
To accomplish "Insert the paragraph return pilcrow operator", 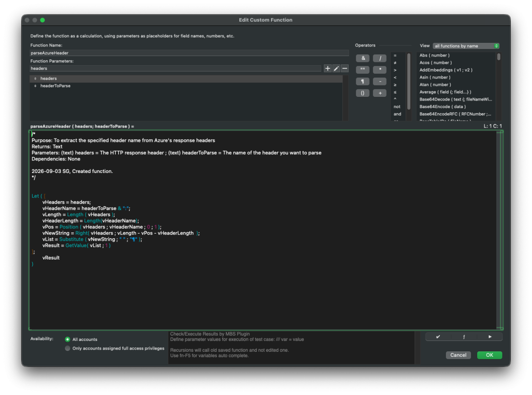I will pos(362,81).
